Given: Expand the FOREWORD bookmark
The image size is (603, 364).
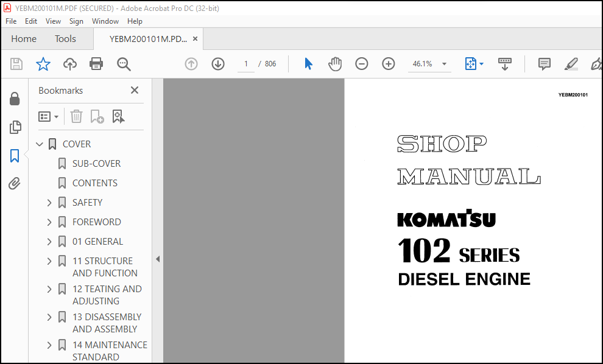Looking at the screenshot, I should pyautogui.click(x=49, y=222).
